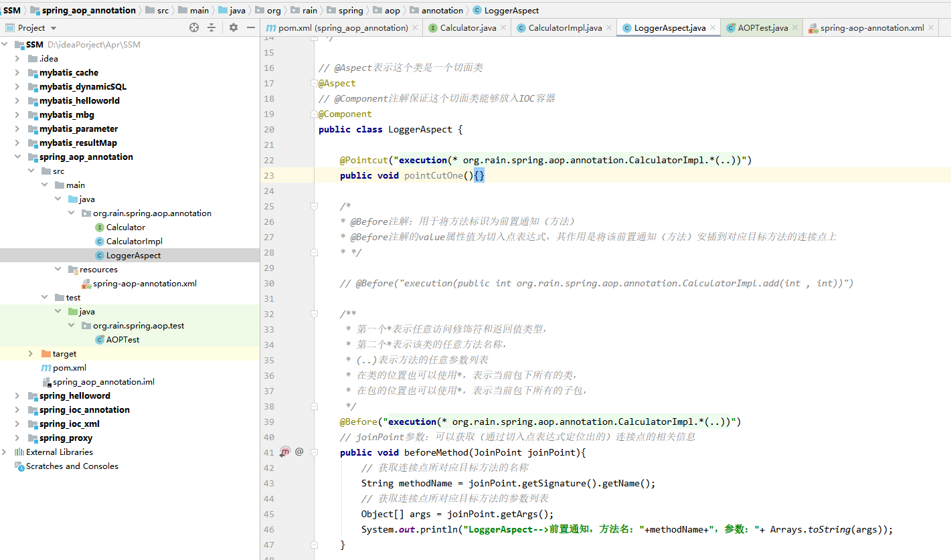Open Project panel settings gear
Viewport: 951px width, 560px height.
pos(233,27)
